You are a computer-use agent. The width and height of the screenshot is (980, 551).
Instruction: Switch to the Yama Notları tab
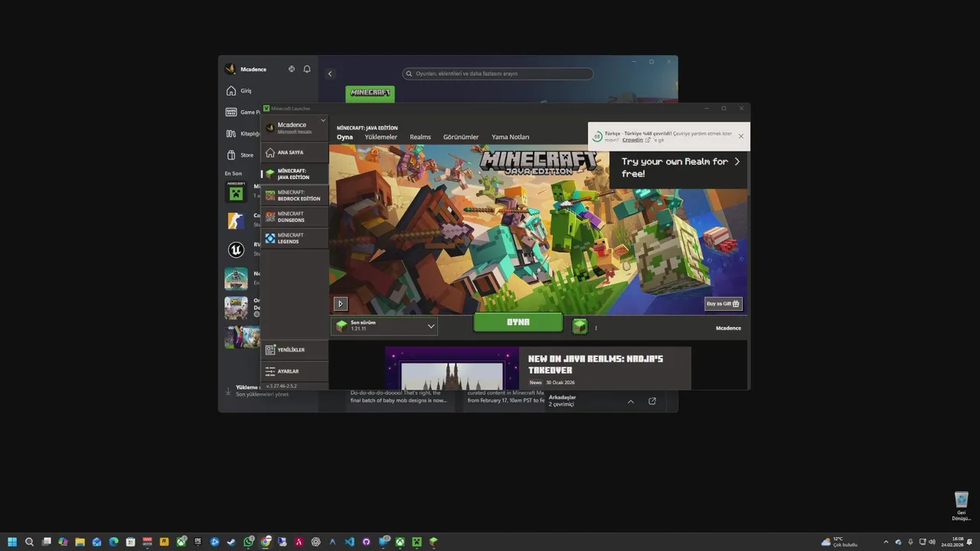point(510,137)
